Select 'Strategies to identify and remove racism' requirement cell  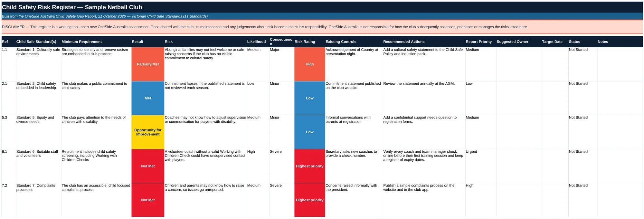96,64
